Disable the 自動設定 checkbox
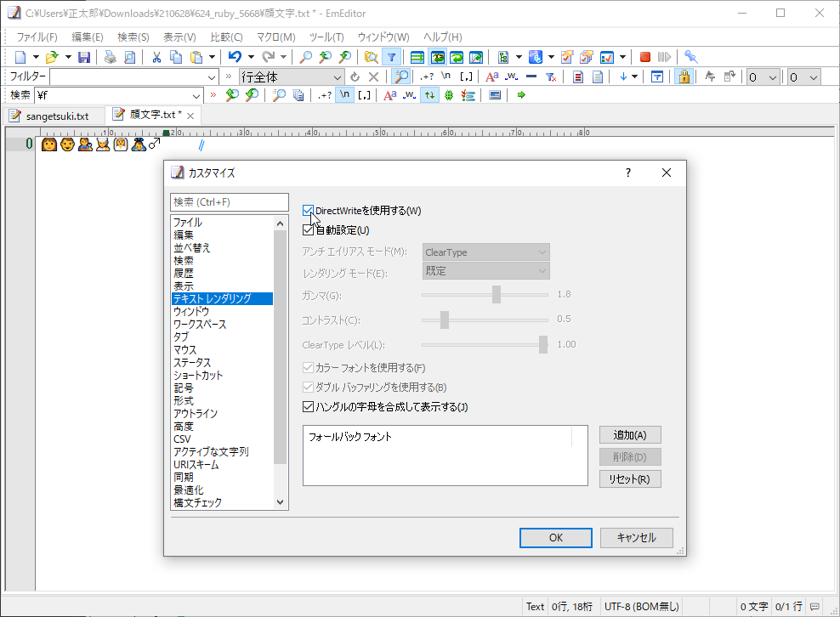 (x=309, y=229)
